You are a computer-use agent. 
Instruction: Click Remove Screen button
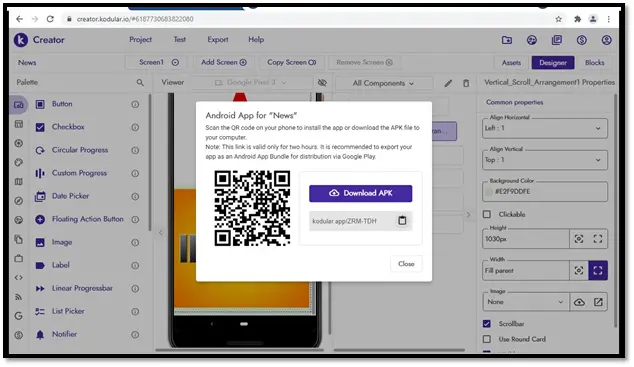[364, 62]
